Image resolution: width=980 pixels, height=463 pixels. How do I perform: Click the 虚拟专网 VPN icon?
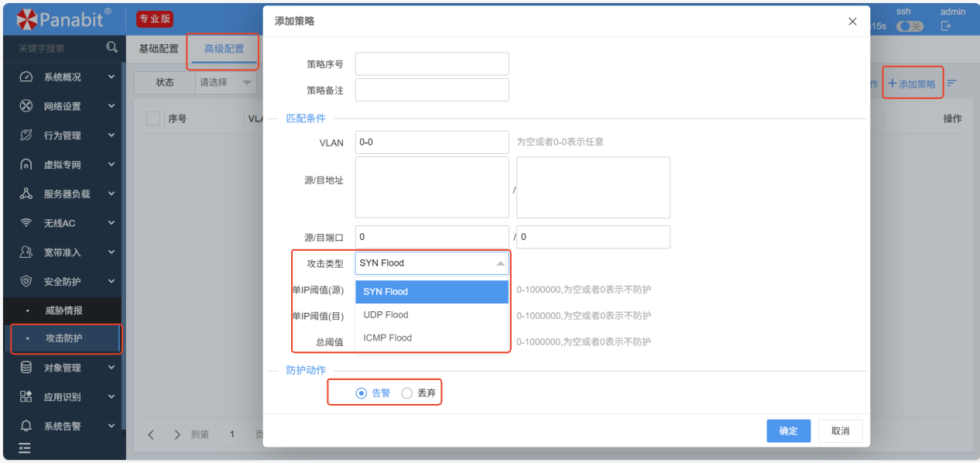(26, 165)
